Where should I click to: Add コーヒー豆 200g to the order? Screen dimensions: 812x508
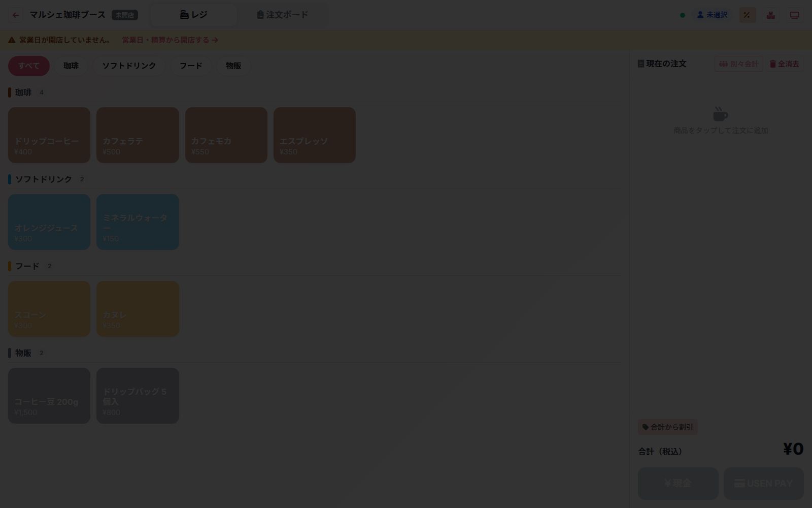tap(49, 396)
